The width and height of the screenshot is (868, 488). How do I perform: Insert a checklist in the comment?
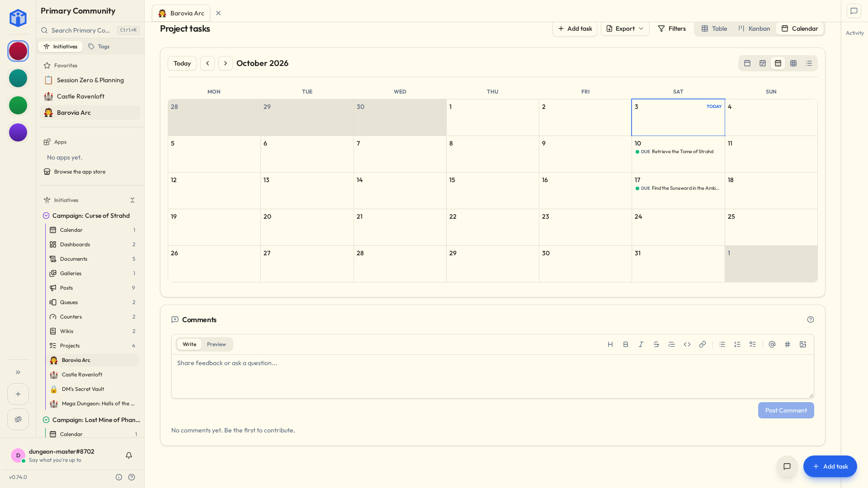point(753,344)
